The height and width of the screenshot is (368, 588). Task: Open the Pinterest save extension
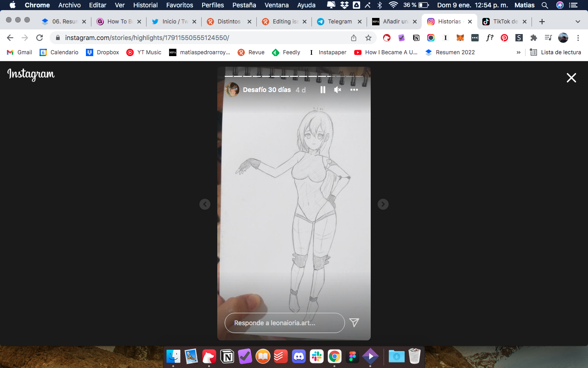tap(504, 38)
